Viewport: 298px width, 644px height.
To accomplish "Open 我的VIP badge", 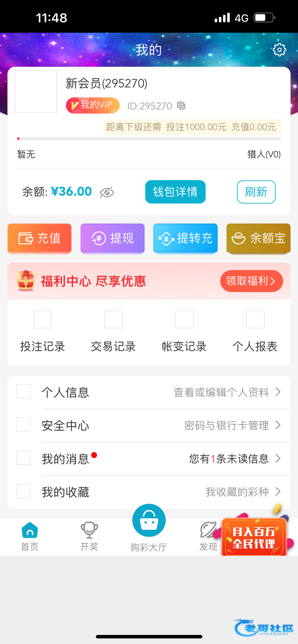I will point(93,105).
